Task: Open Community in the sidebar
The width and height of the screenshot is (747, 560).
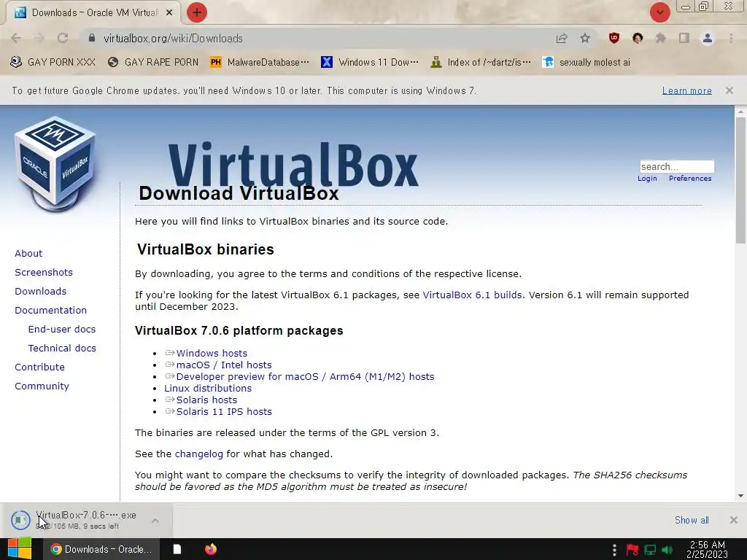Action: (x=42, y=386)
